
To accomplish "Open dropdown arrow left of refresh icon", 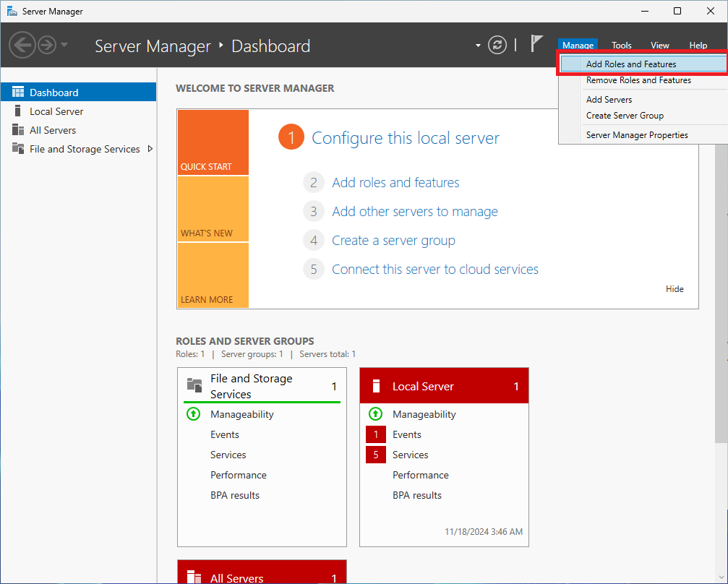I will tap(478, 46).
